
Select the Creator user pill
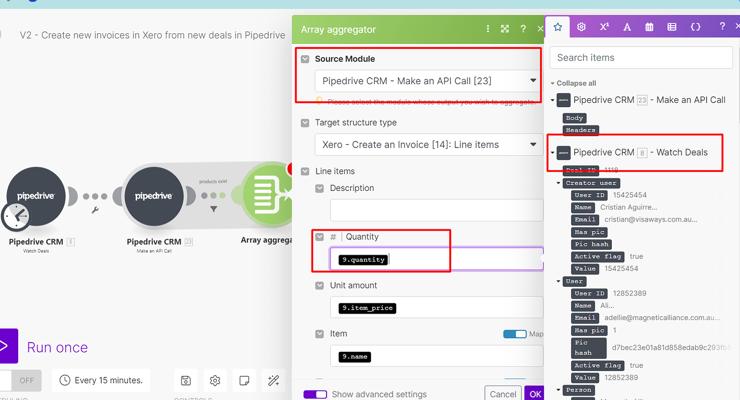point(591,183)
